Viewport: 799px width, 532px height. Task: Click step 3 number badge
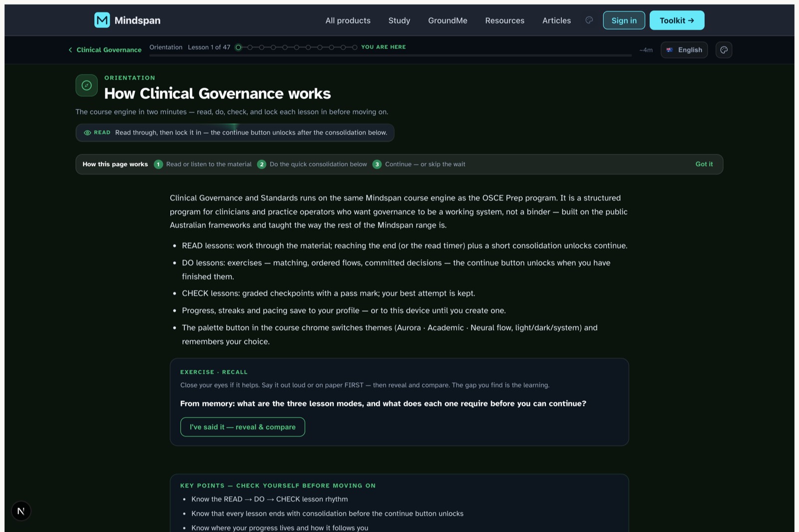(x=377, y=164)
